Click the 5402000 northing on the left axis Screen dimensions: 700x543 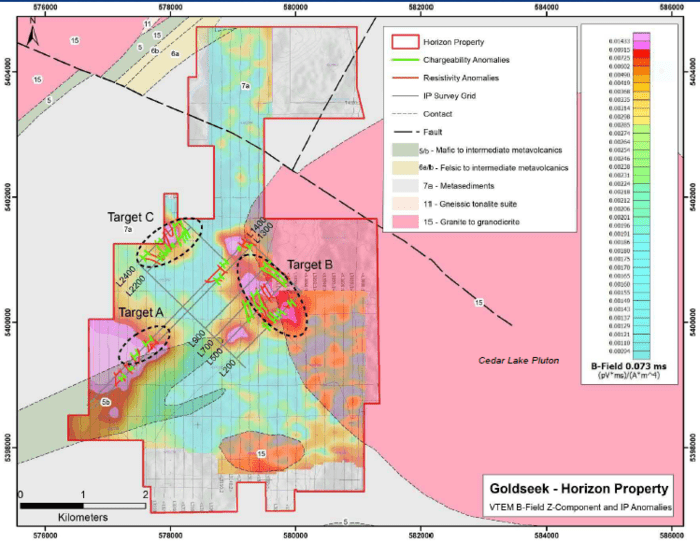tap(6, 196)
